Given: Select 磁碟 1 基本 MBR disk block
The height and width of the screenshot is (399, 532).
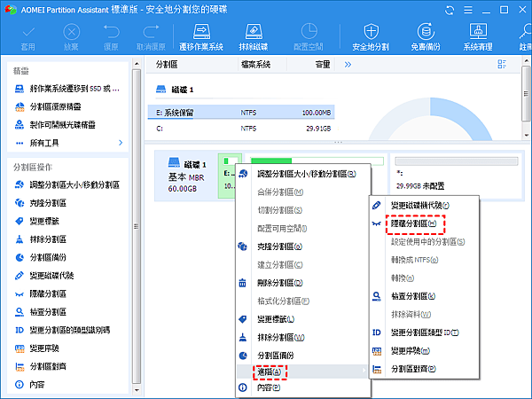Looking at the screenshot, I should click(x=186, y=176).
